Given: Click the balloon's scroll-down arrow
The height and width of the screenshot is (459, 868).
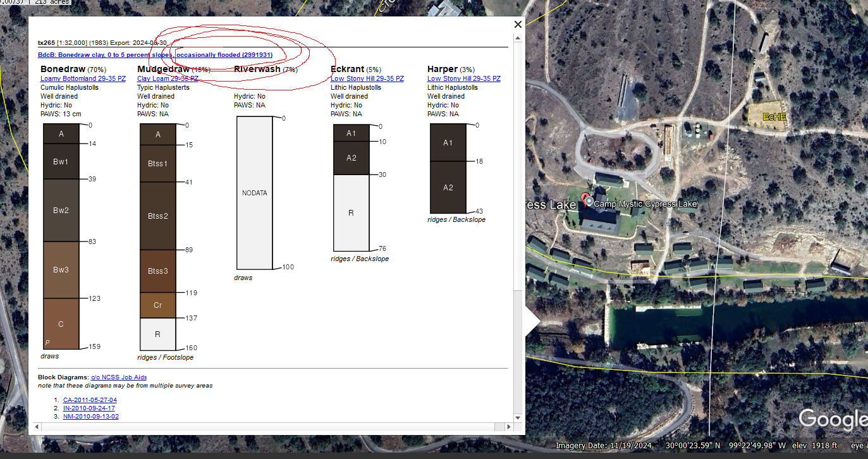Looking at the screenshot, I should (518, 418).
